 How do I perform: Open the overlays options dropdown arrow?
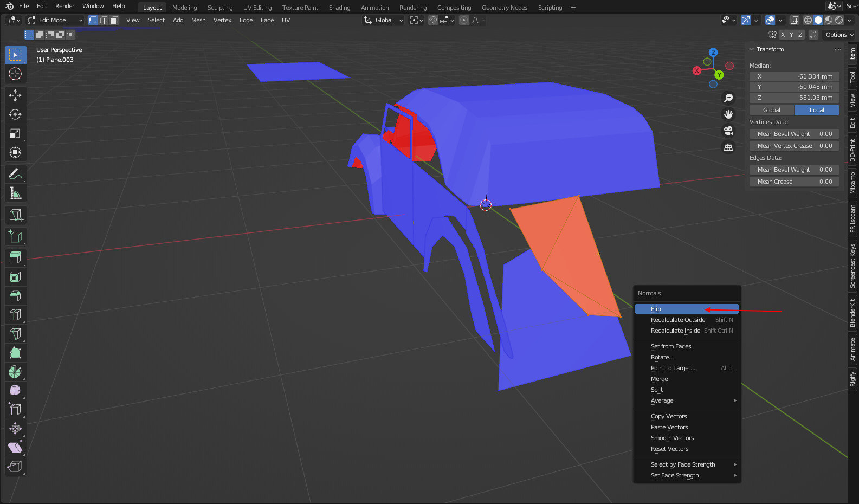click(781, 20)
